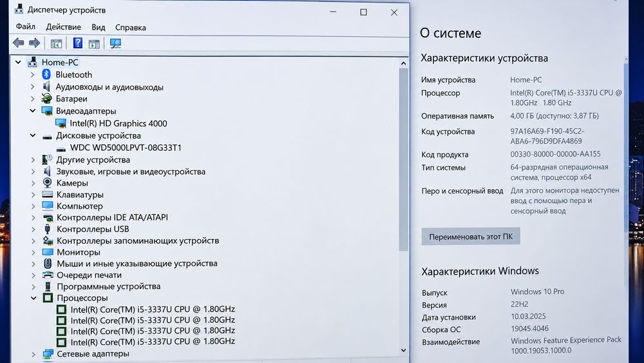Click the mouse icon beside Мыши и иные указывающие устройства
The height and width of the screenshot is (363, 644).
click(48, 263)
